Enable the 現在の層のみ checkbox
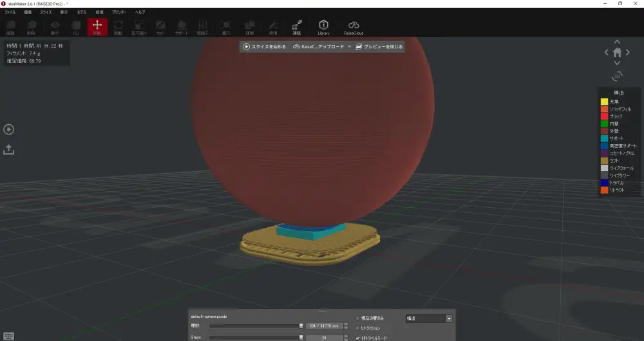Screen dimensions: 644x341 358,318
